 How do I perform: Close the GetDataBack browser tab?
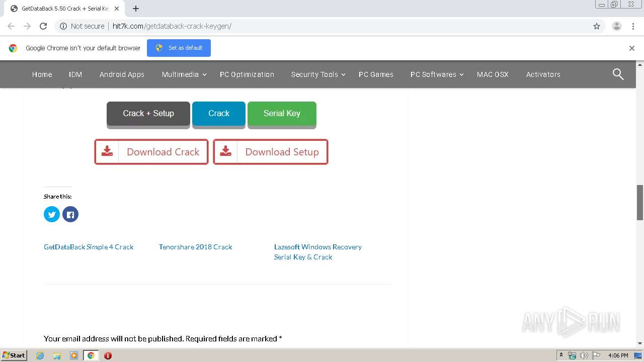[x=116, y=9]
